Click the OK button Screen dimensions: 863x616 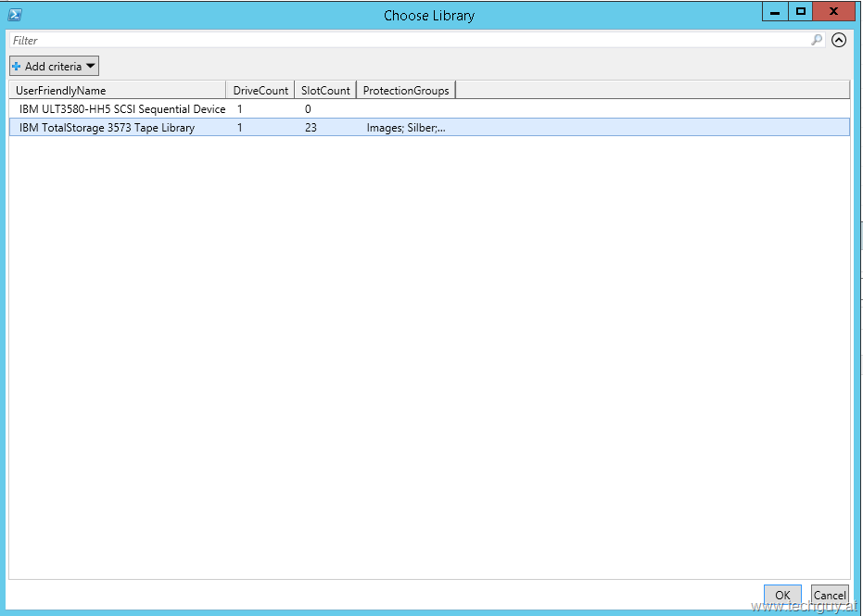coord(782,596)
